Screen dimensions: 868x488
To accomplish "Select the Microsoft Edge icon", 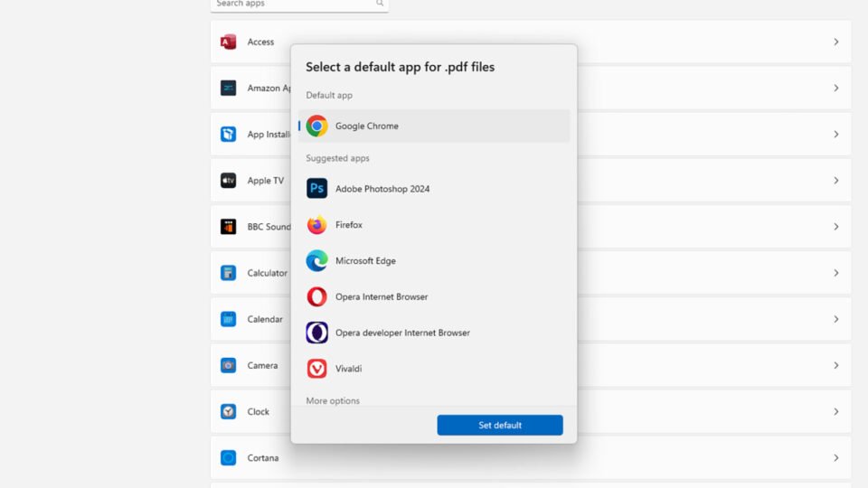I will click(x=316, y=260).
